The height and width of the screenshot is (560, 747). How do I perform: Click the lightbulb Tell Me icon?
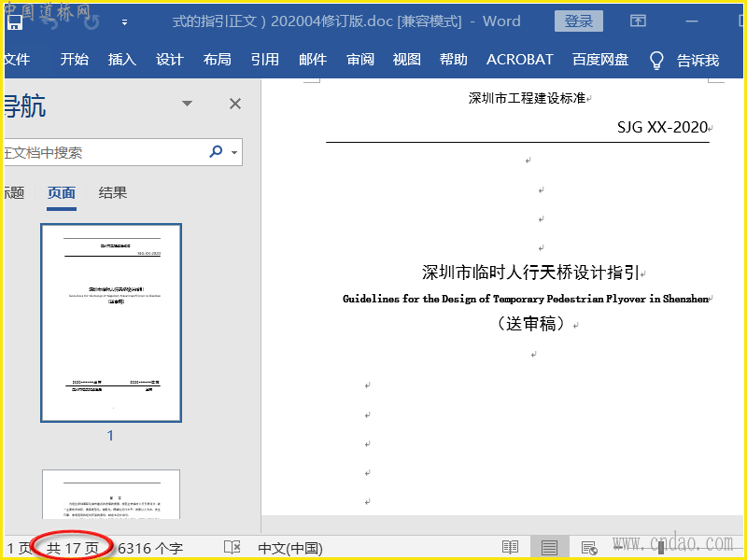(x=656, y=61)
